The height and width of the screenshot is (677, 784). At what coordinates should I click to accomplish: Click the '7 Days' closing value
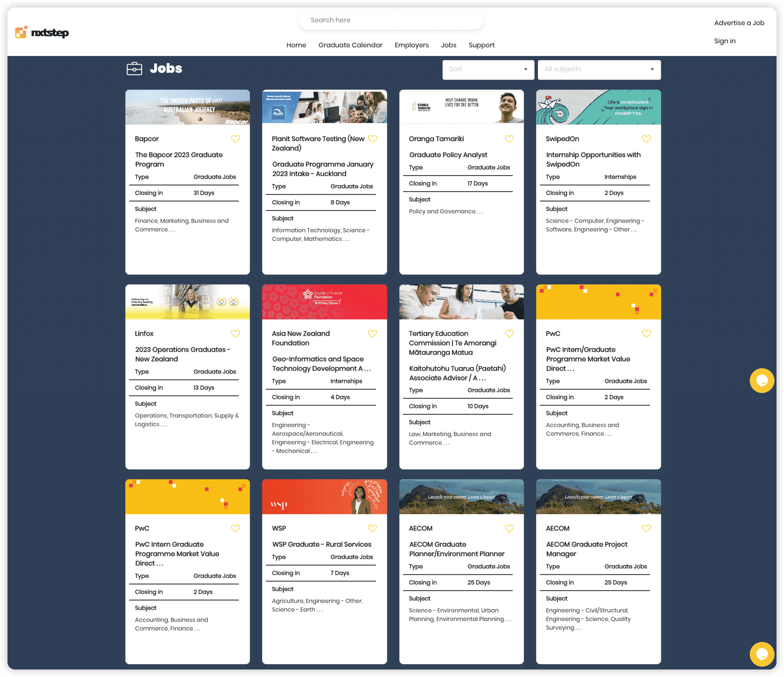pyautogui.click(x=340, y=573)
